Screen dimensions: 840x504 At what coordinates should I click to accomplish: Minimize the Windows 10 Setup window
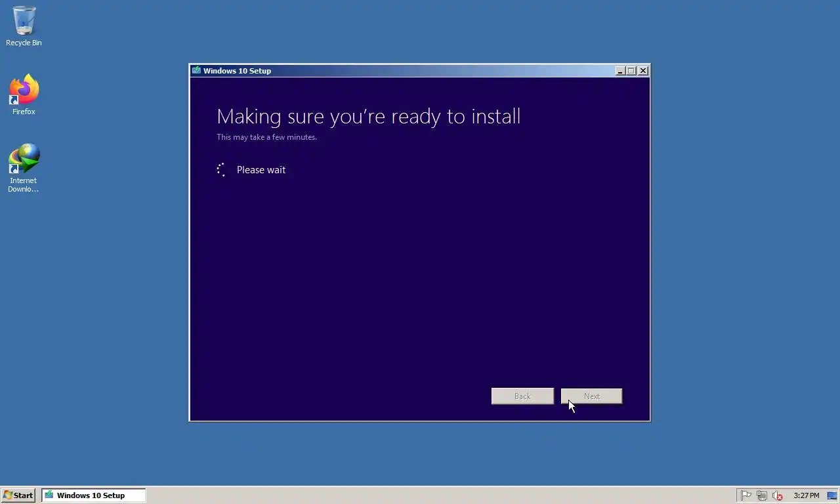click(x=620, y=71)
